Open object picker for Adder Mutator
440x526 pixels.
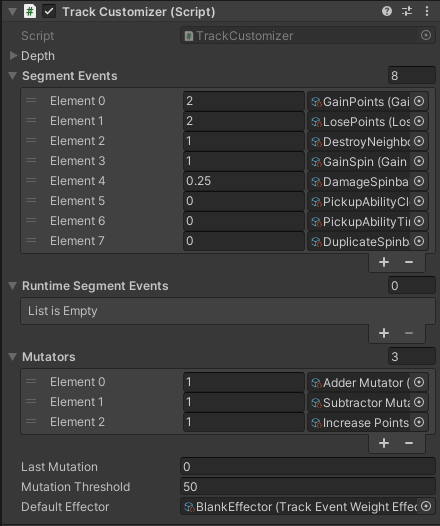click(419, 382)
